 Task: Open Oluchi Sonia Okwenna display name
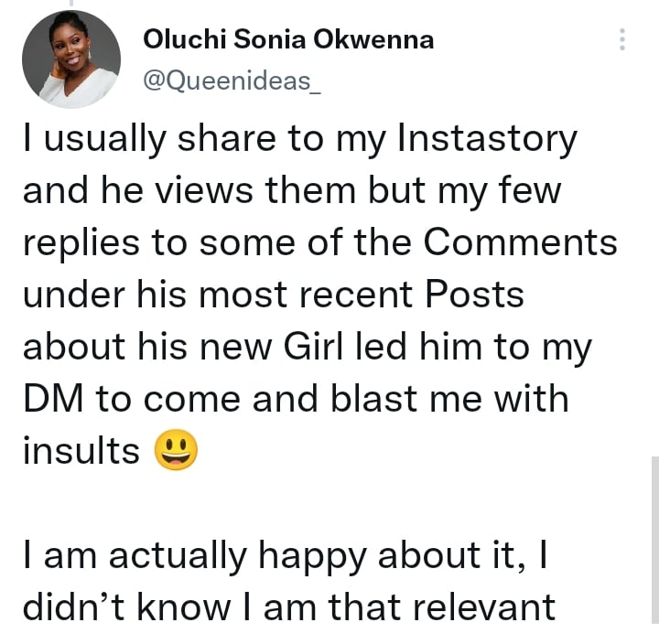point(288,39)
